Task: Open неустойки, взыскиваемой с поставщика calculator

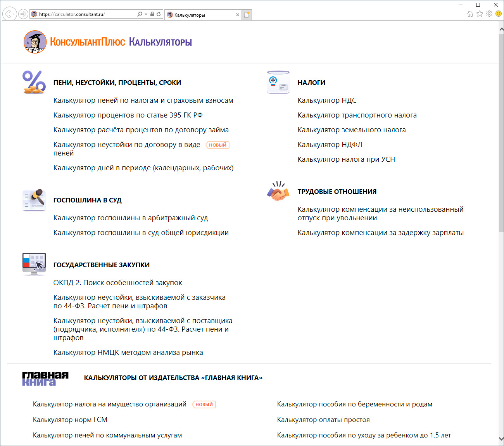Action: point(143,329)
